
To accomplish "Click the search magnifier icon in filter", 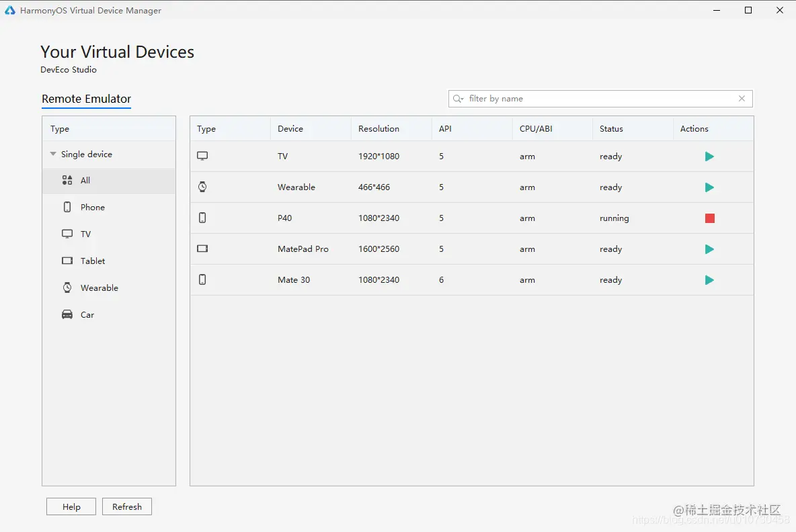I will click(x=458, y=98).
